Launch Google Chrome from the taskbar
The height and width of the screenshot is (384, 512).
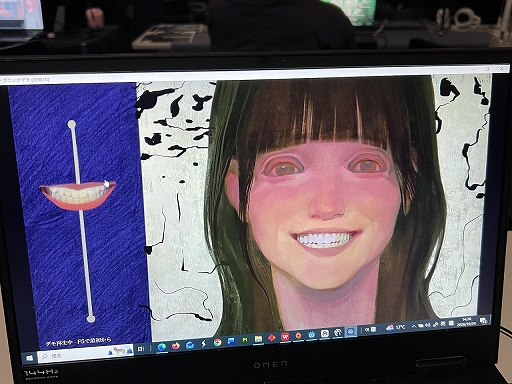point(217,342)
